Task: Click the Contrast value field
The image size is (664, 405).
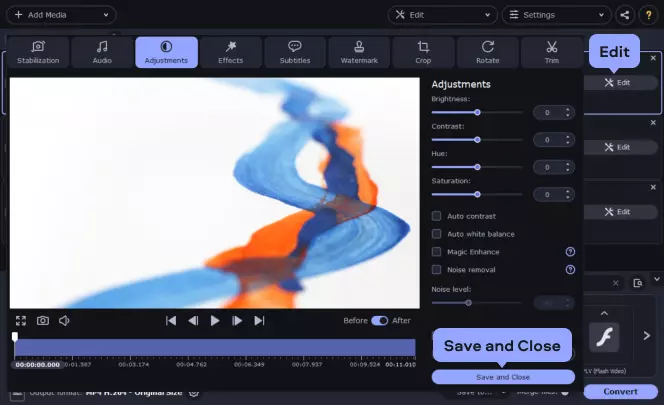Action: [x=553, y=140]
